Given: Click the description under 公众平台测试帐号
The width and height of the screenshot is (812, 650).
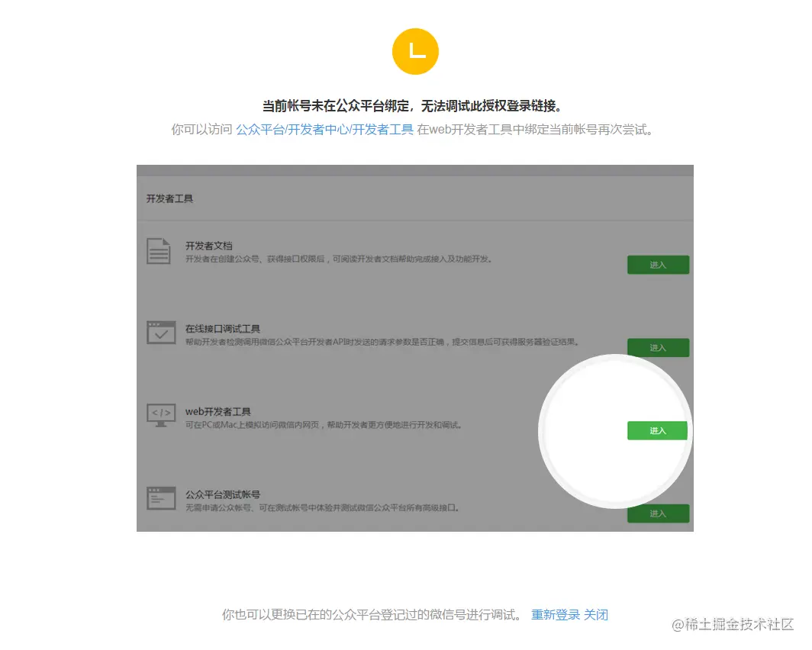Looking at the screenshot, I should point(323,507).
